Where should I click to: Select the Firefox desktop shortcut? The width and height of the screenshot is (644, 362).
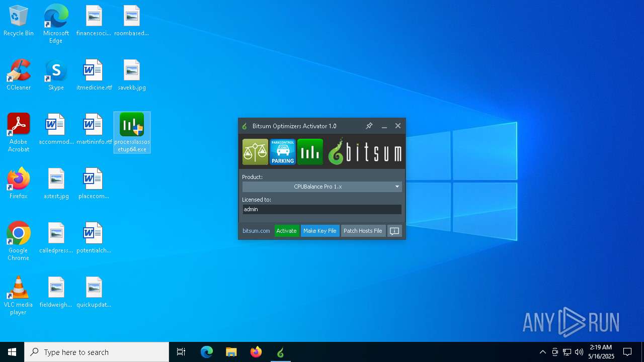point(19,184)
